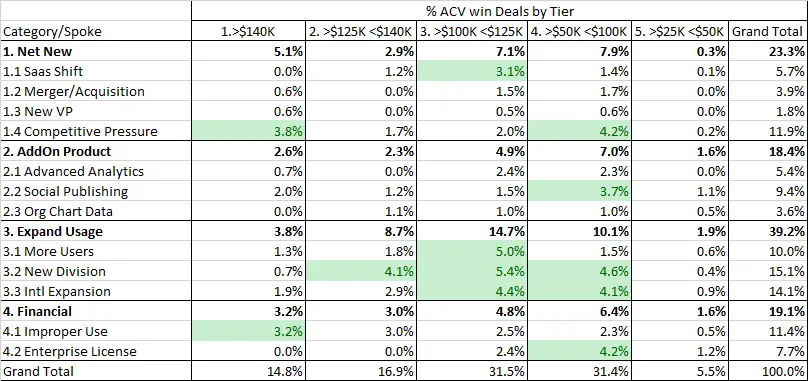Select green 3.8% cell in Competitive Pressure row
The image size is (808, 381).
point(248,131)
